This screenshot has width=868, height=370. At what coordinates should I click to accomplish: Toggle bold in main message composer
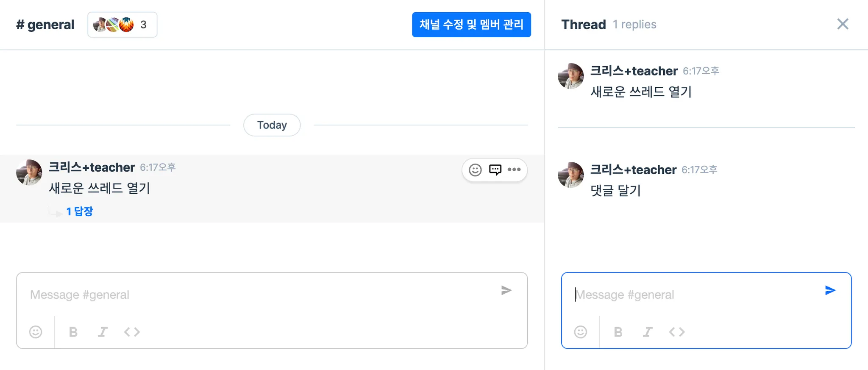coord(73,332)
